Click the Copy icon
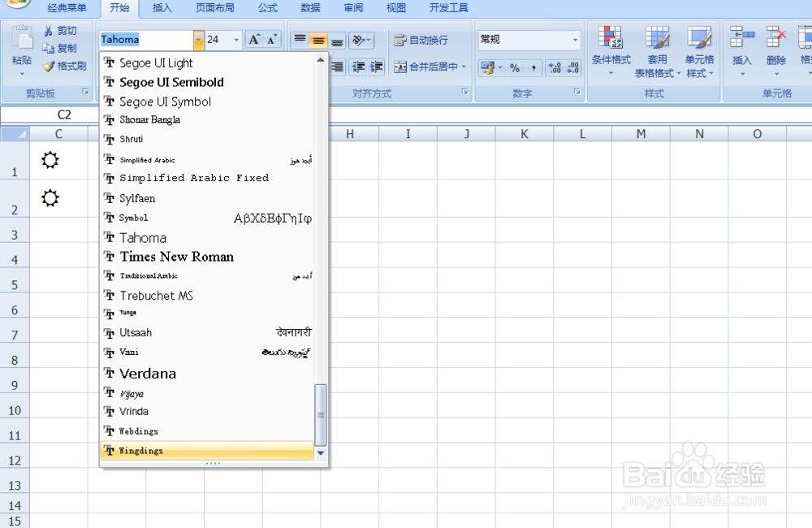This screenshot has width=812, height=528. (x=48, y=48)
